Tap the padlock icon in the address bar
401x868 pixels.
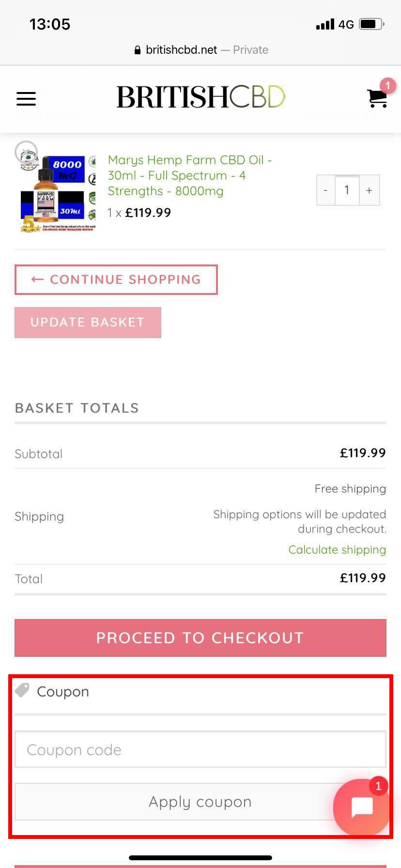(x=137, y=49)
